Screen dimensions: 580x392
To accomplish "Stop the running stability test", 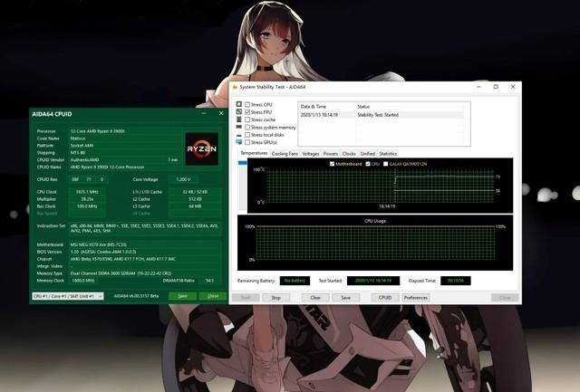I will tap(275, 298).
